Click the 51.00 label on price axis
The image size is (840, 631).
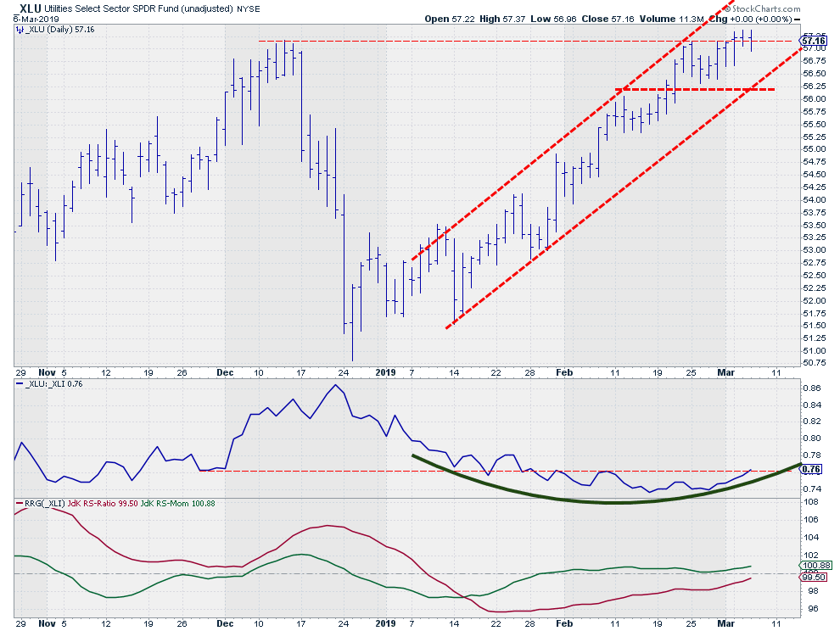[814, 351]
